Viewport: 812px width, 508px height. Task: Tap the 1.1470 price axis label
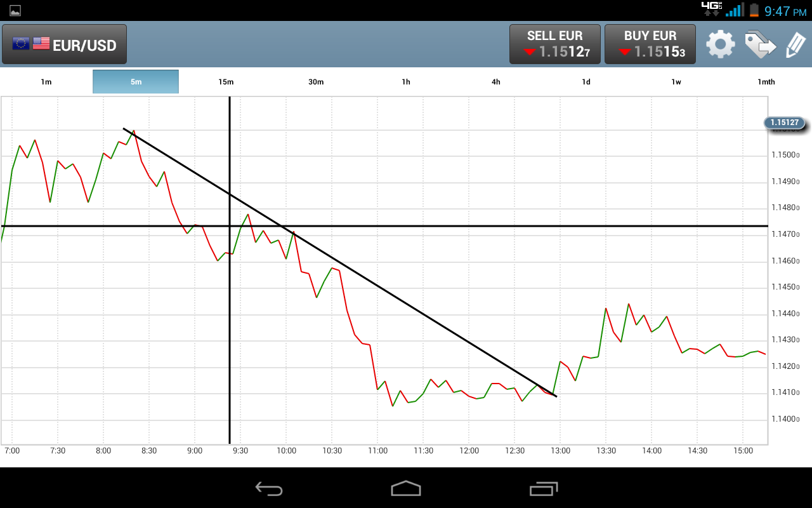785,234
